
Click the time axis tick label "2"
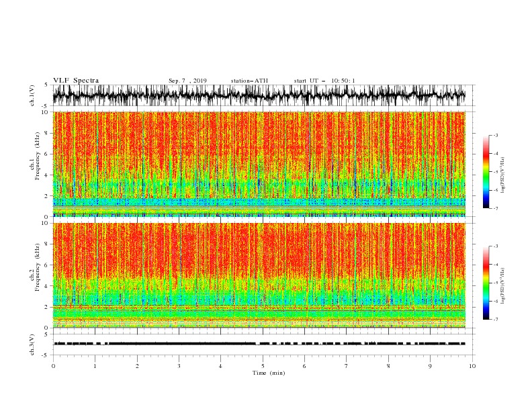[x=137, y=366]
